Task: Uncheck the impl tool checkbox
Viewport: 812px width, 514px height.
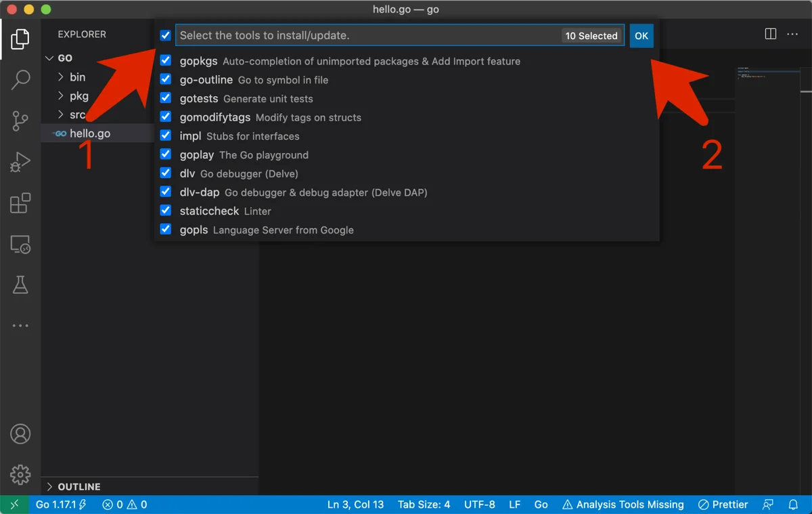Action: coord(166,135)
